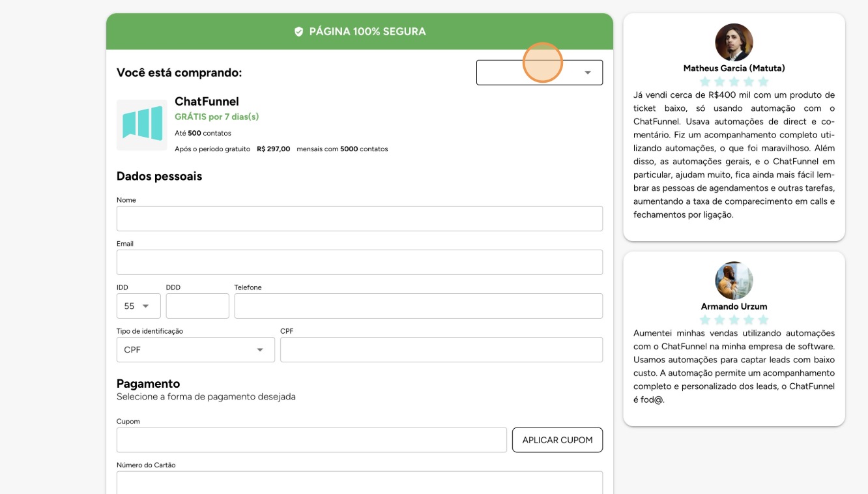Click the "Até 500 contatos" text
The image size is (868, 494).
(x=203, y=133)
